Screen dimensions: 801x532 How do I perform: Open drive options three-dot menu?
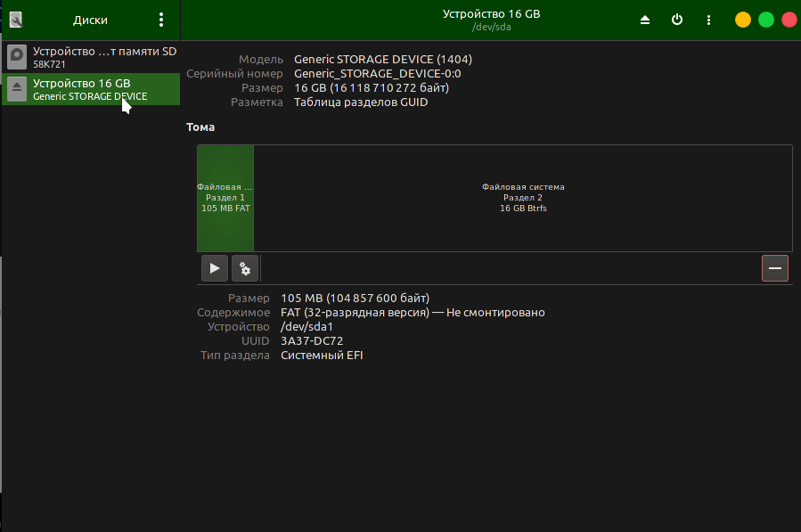point(708,20)
